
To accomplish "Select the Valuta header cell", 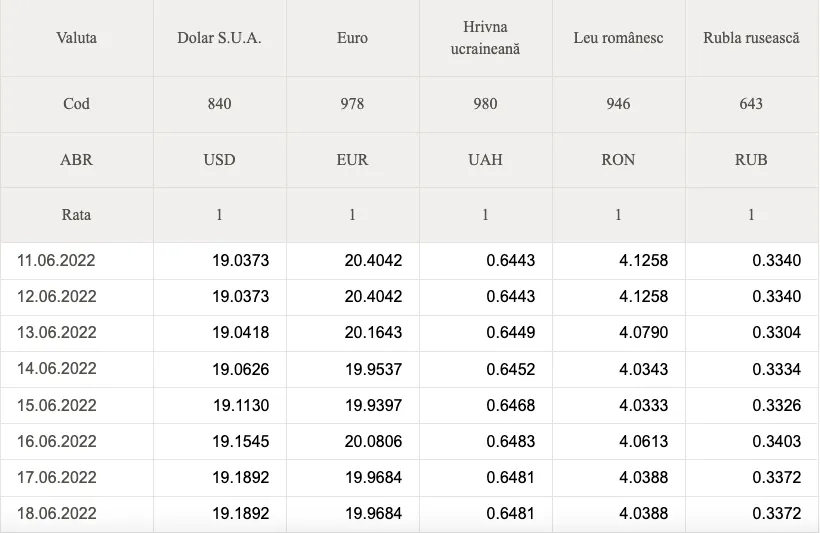I will click(76, 38).
